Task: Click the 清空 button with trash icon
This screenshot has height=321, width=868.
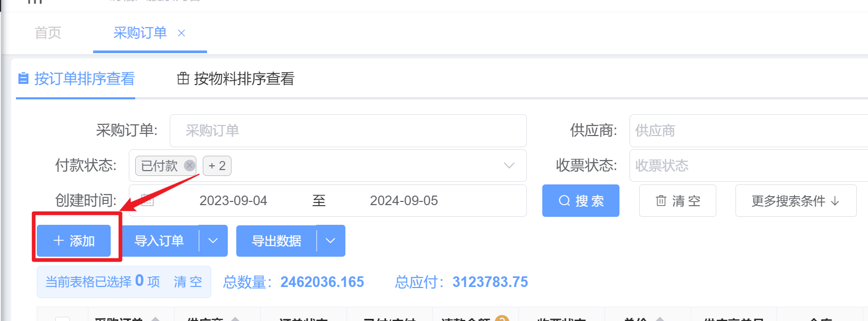Action: [677, 201]
